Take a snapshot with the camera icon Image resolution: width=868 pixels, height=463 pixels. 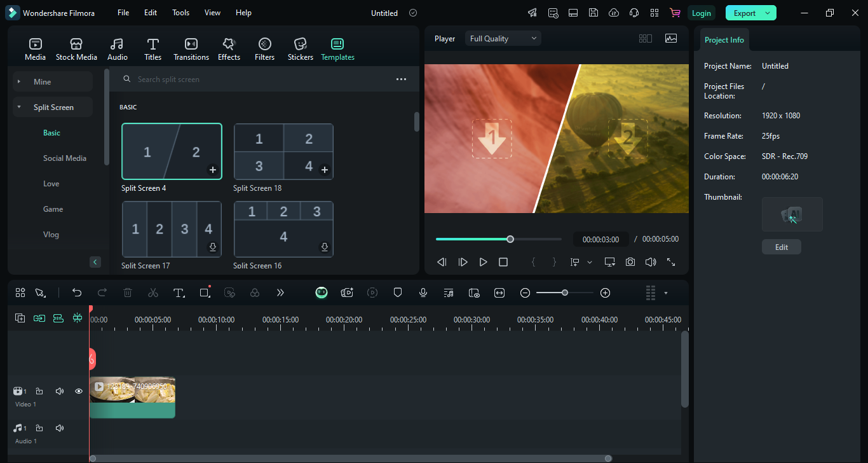click(x=630, y=261)
